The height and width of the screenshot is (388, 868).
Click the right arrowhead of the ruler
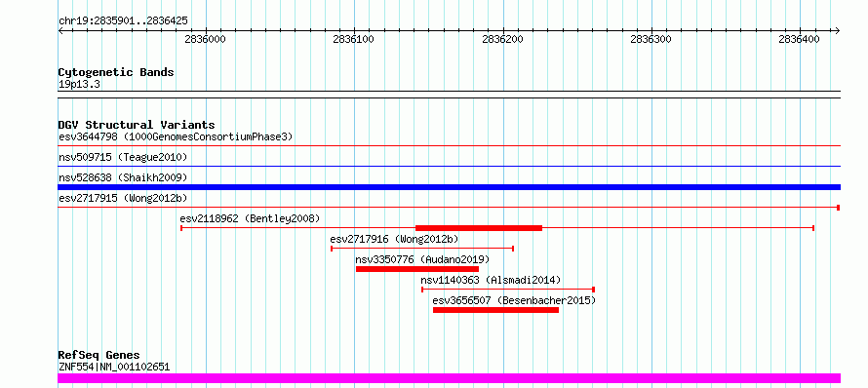(837, 30)
